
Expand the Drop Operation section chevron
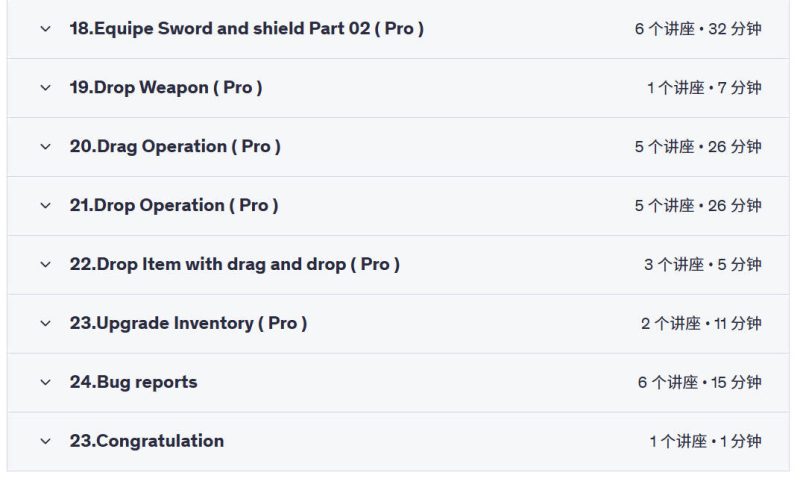[45, 206]
